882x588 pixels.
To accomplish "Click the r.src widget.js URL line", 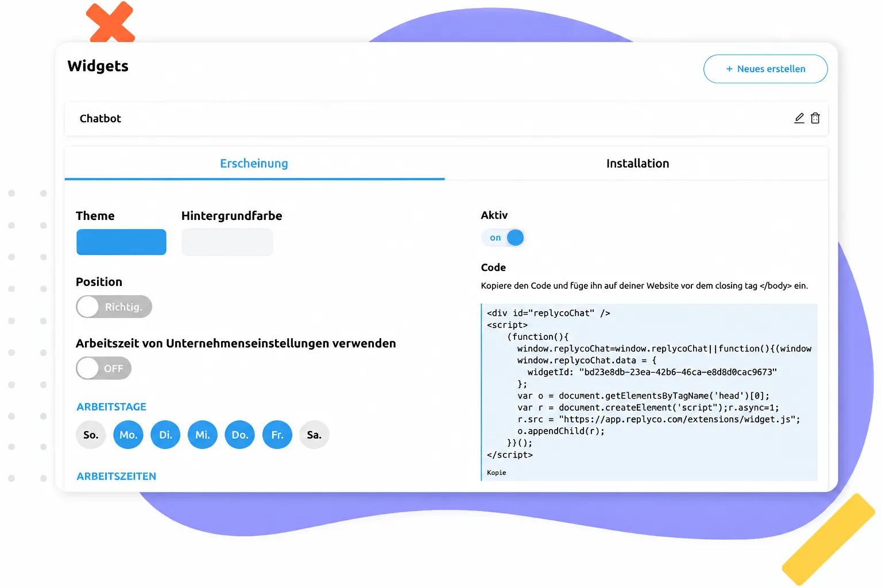I will tap(659, 419).
